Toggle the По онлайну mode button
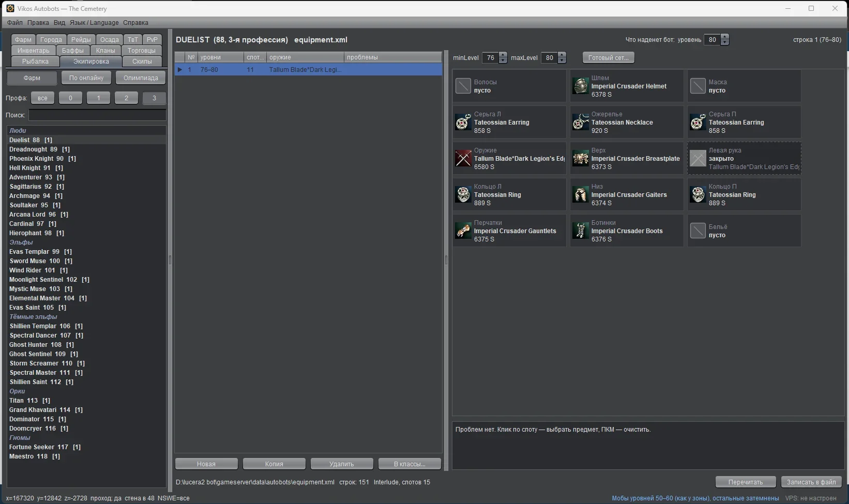Screen dimensions: 849x504 coord(86,78)
